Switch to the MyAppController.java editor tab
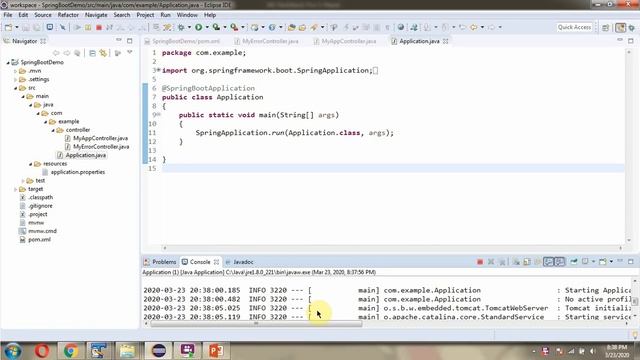Screen dimensions: 640x360 point(345,41)
